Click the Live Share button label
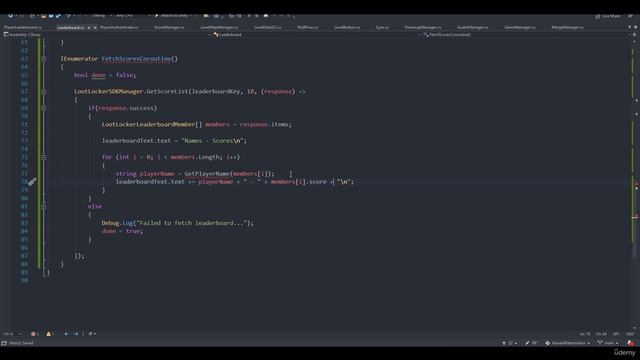The image size is (640, 360). pos(611,16)
